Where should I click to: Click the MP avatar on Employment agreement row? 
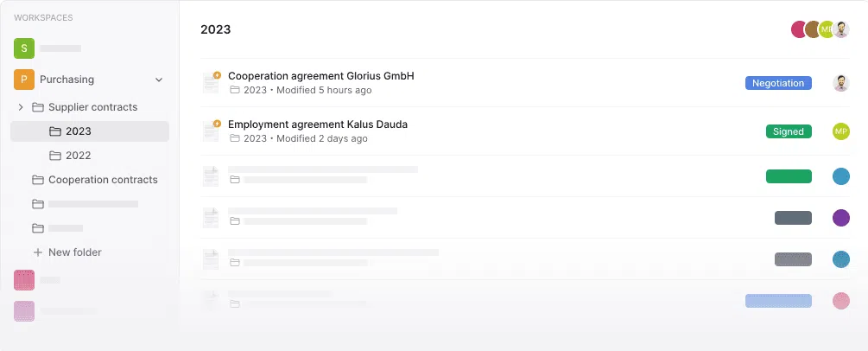(840, 131)
